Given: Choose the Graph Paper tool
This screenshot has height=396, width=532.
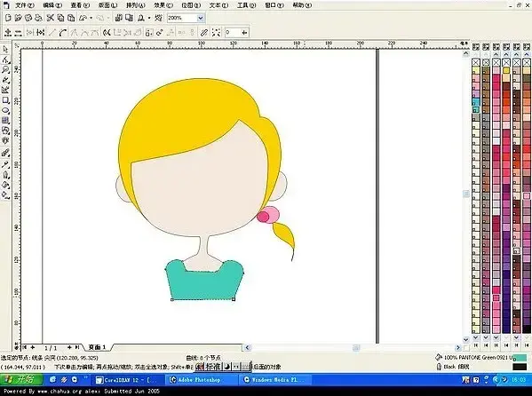Looking at the screenshot, I should [5, 121].
